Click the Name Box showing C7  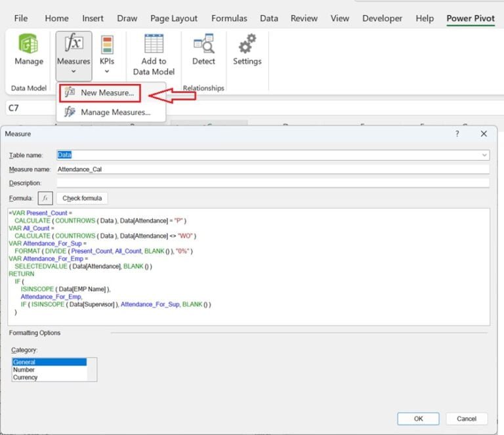30,108
